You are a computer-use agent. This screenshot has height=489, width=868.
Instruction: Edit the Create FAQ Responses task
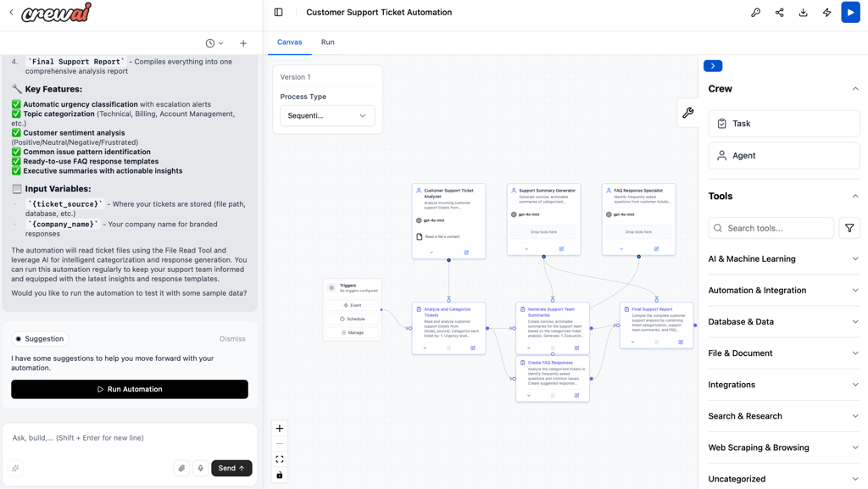[576, 396]
